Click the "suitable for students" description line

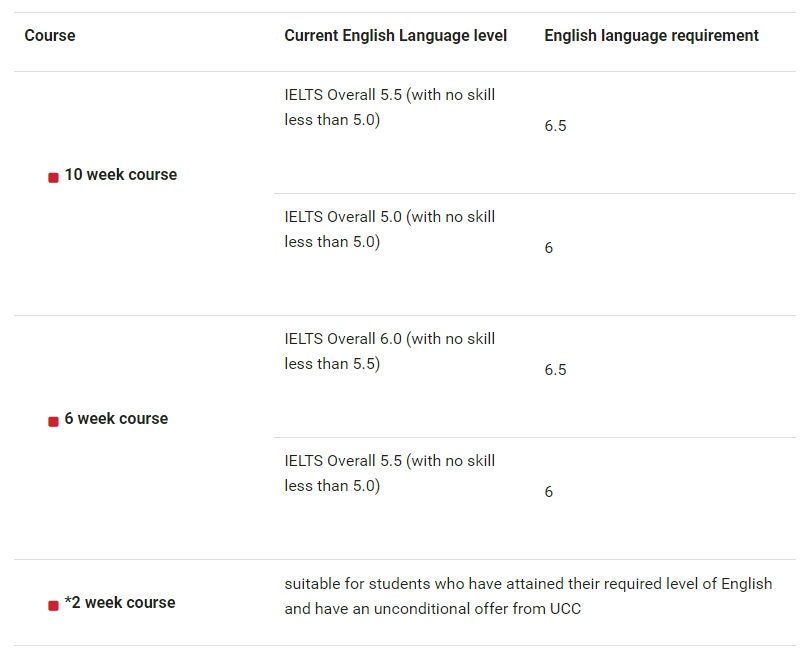click(x=528, y=584)
